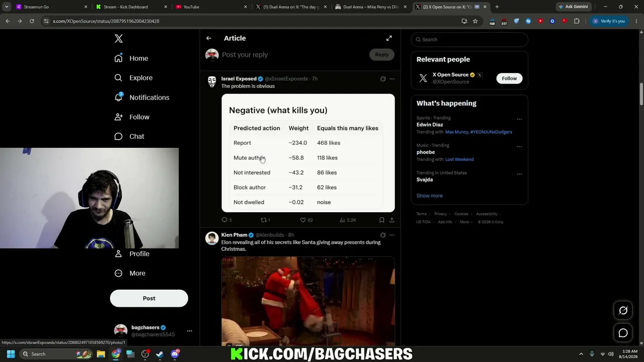Image resolution: width=644 pixels, height=362 pixels.
Task: Go back with the Article back arrow
Action: (209, 38)
